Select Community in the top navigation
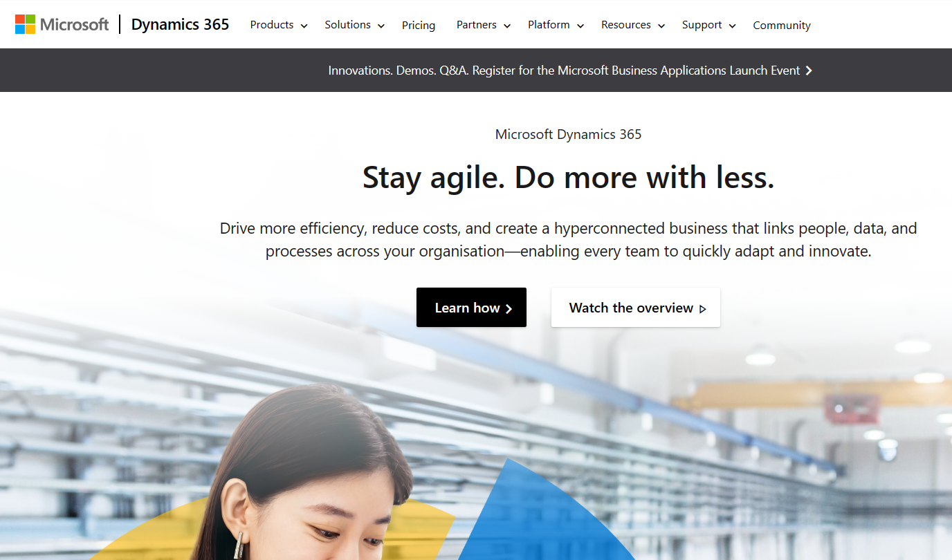Viewport: 952px width, 560px height. tap(782, 25)
